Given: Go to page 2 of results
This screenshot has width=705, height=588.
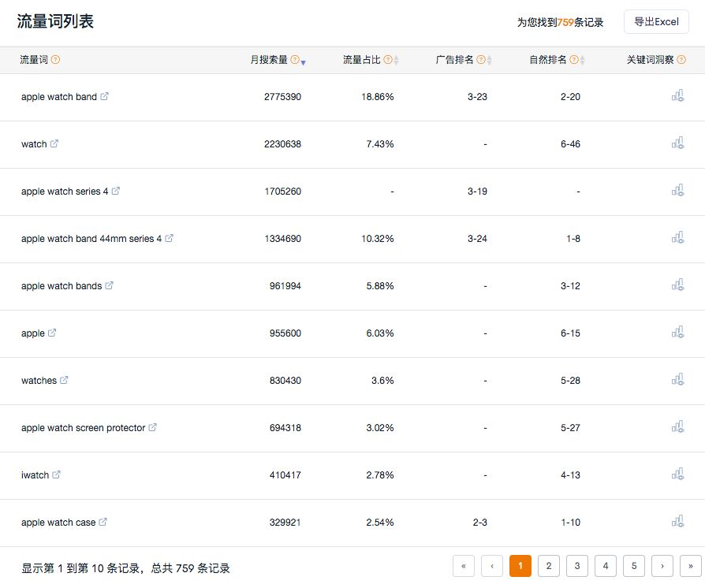Looking at the screenshot, I should (x=548, y=566).
